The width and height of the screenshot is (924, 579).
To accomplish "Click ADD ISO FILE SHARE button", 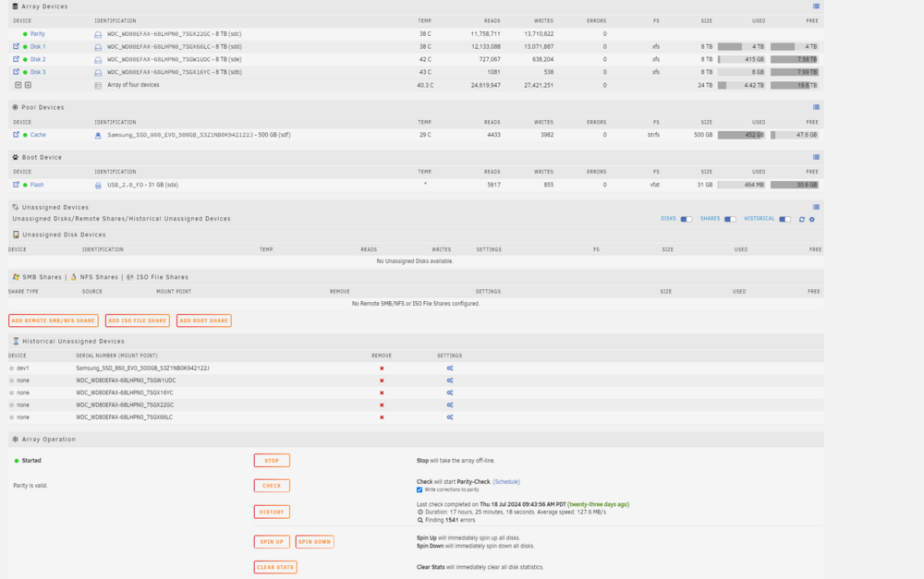I will [138, 320].
